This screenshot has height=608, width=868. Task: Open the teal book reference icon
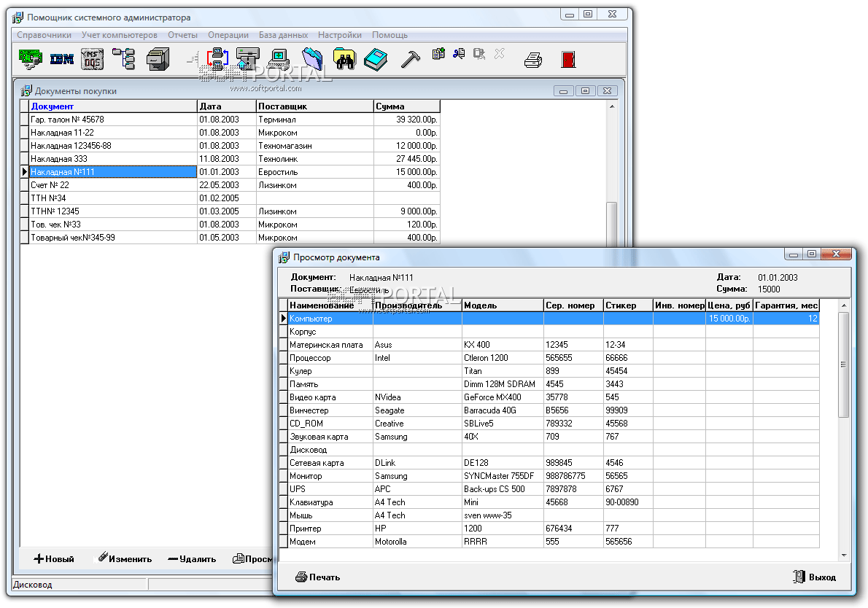click(x=375, y=59)
